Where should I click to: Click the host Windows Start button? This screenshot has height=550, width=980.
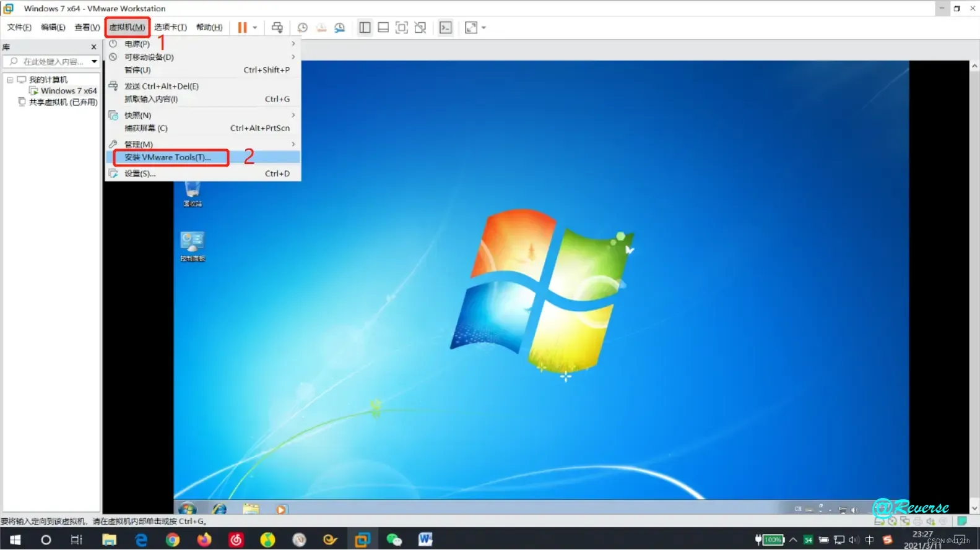click(15, 540)
